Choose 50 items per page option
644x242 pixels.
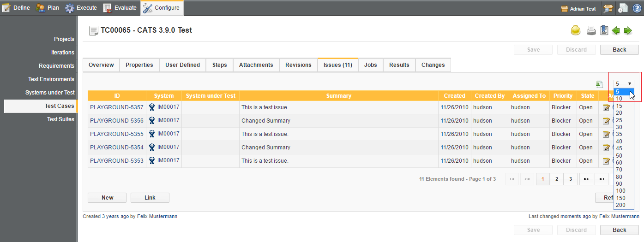[x=619, y=155]
